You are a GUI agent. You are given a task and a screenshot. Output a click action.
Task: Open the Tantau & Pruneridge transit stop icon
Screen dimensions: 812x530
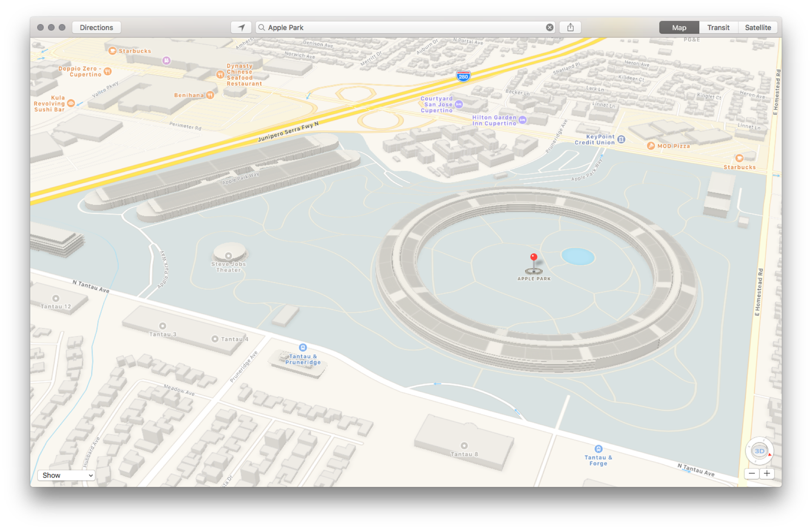[302, 348]
